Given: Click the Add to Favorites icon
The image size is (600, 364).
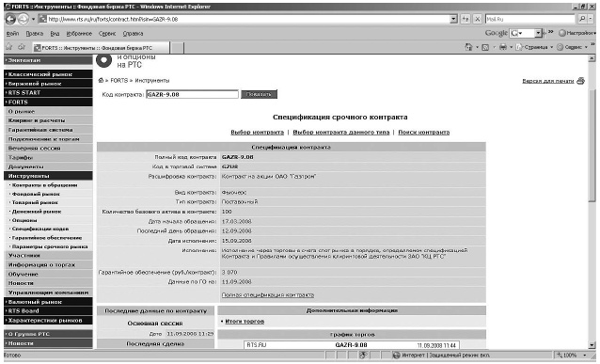Looking at the screenshot, I should pyautogui.click(x=22, y=47).
